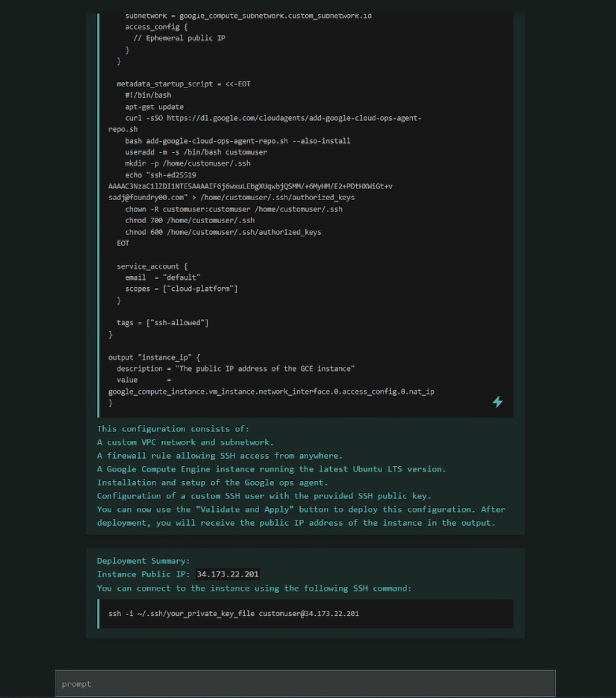Click 'You can connect to the instance' sentence
The height and width of the screenshot is (698, 616).
click(x=254, y=588)
